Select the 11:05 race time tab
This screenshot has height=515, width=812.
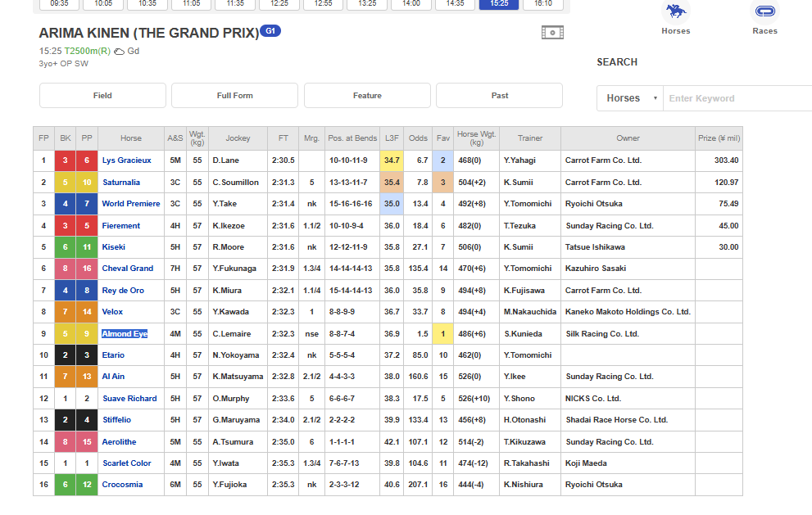(191, 4)
